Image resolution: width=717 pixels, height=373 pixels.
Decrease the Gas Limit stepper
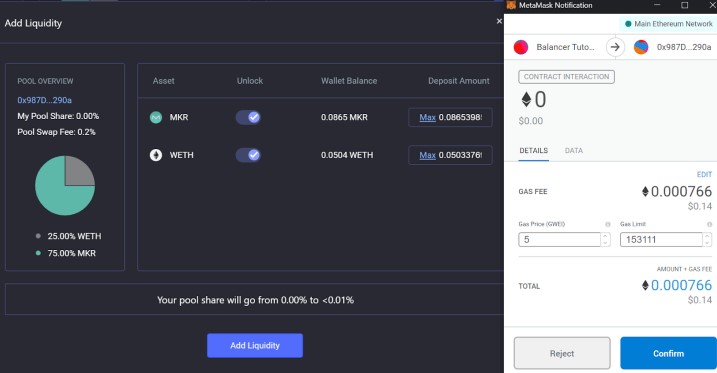(x=707, y=243)
